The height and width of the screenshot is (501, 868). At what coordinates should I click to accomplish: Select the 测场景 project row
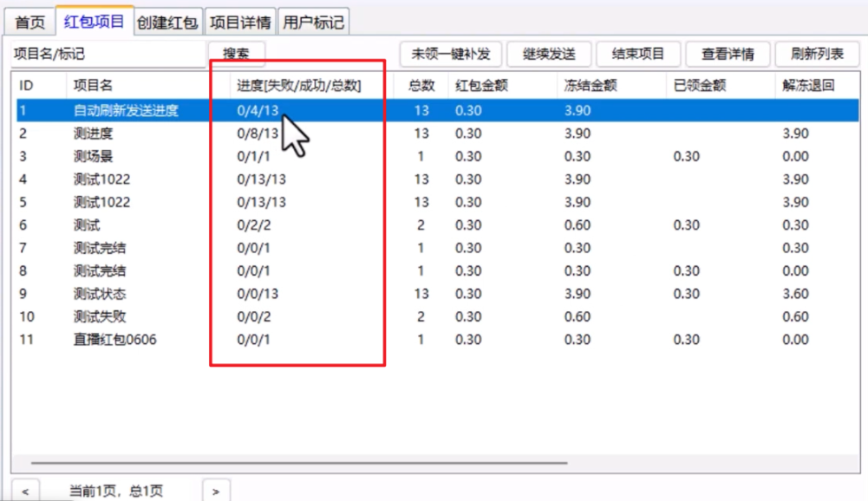[437, 156]
